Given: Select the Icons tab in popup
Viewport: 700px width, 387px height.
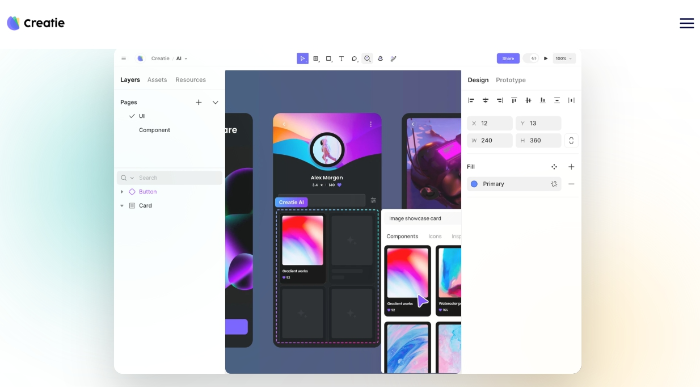Looking at the screenshot, I should click(x=435, y=236).
